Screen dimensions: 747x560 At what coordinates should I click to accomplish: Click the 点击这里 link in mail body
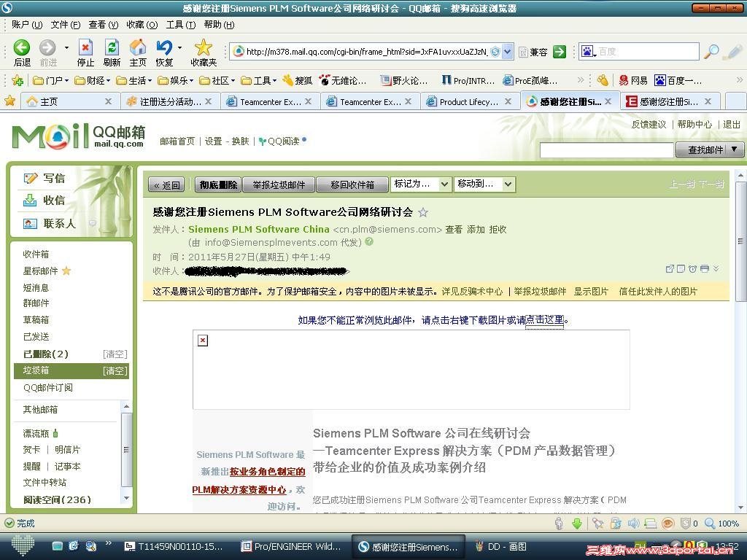(x=544, y=320)
